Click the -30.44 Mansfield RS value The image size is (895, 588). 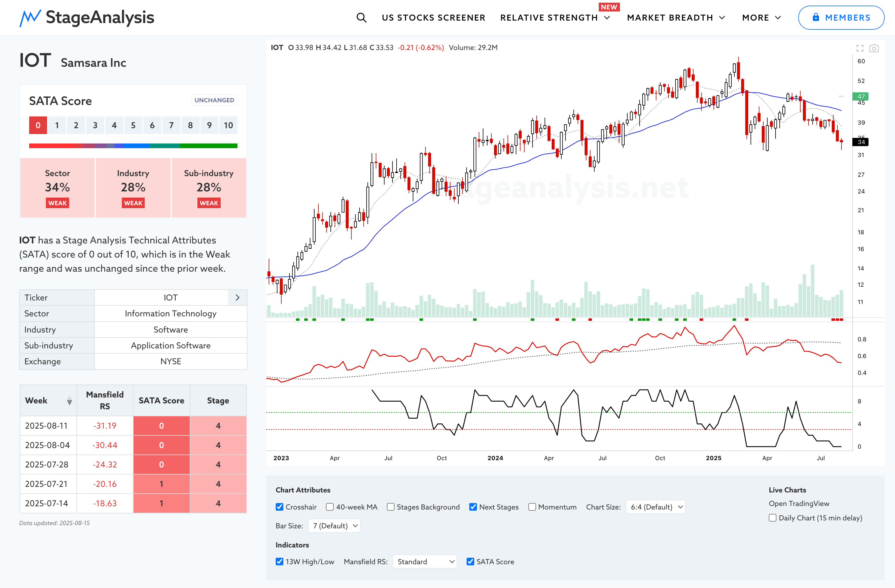click(x=105, y=445)
